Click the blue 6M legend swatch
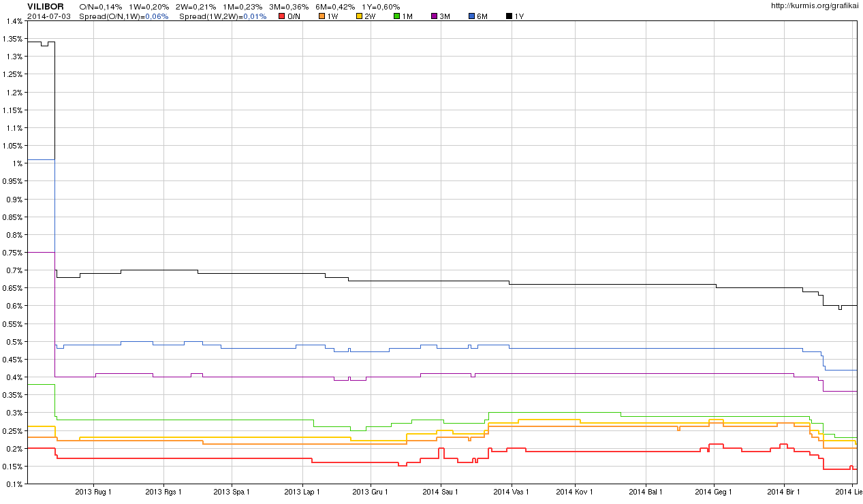863x504 pixels. pyautogui.click(x=471, y=16)
